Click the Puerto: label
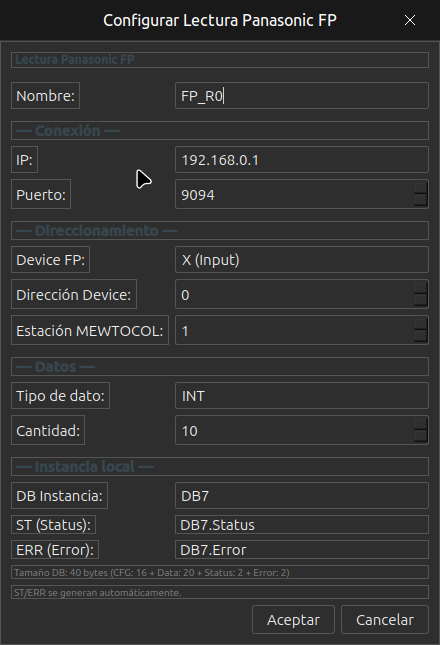The width and height of the screenshot is (440, 645). (x=41, y=194)
